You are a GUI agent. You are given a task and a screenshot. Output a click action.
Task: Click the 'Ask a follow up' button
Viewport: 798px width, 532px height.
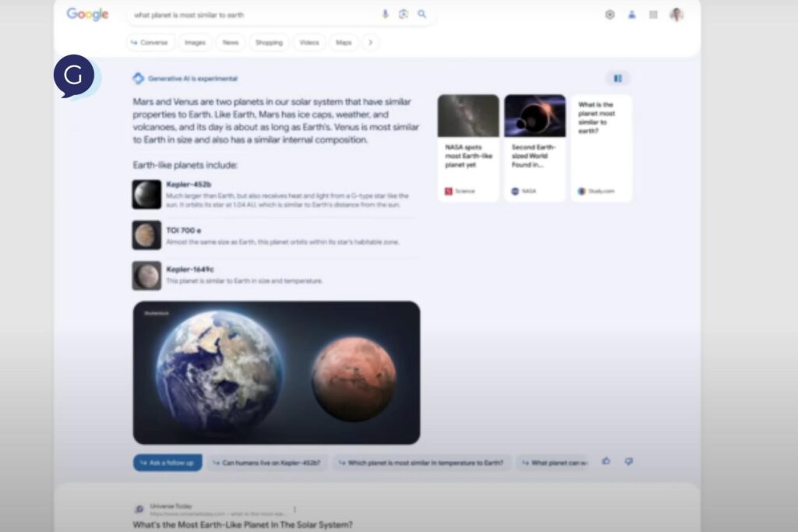[168, 463]
